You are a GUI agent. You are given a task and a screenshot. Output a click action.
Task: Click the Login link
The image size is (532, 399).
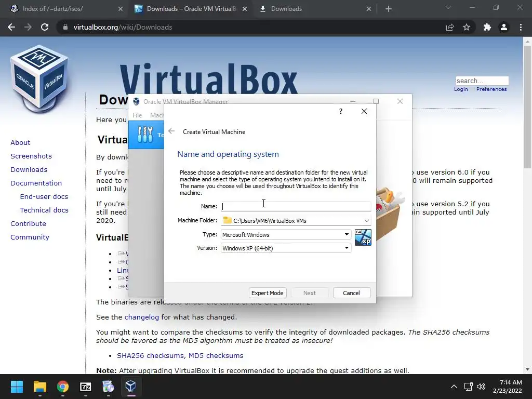click(461, 89)
